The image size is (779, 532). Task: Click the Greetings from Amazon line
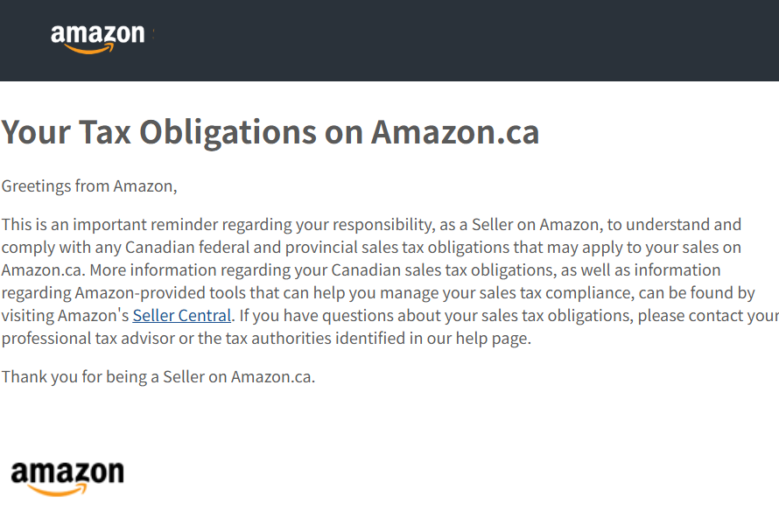(x=89, y=186)
